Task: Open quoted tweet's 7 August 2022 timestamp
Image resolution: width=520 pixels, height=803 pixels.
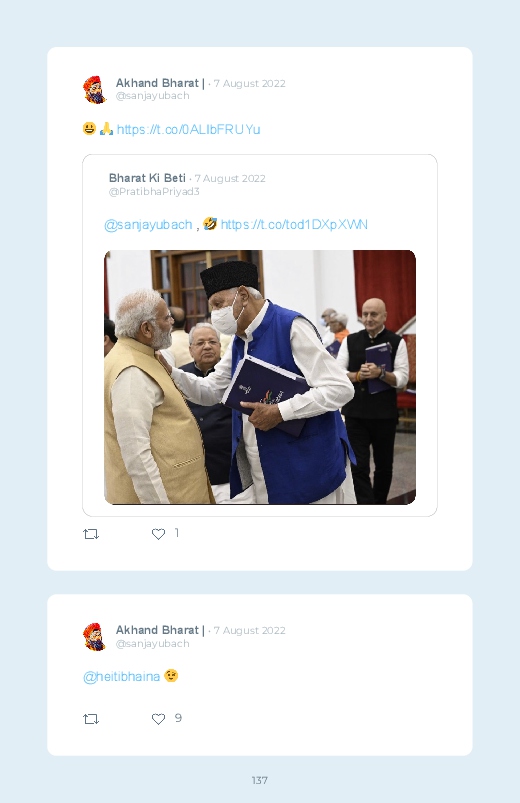Action: click(230, 179)
